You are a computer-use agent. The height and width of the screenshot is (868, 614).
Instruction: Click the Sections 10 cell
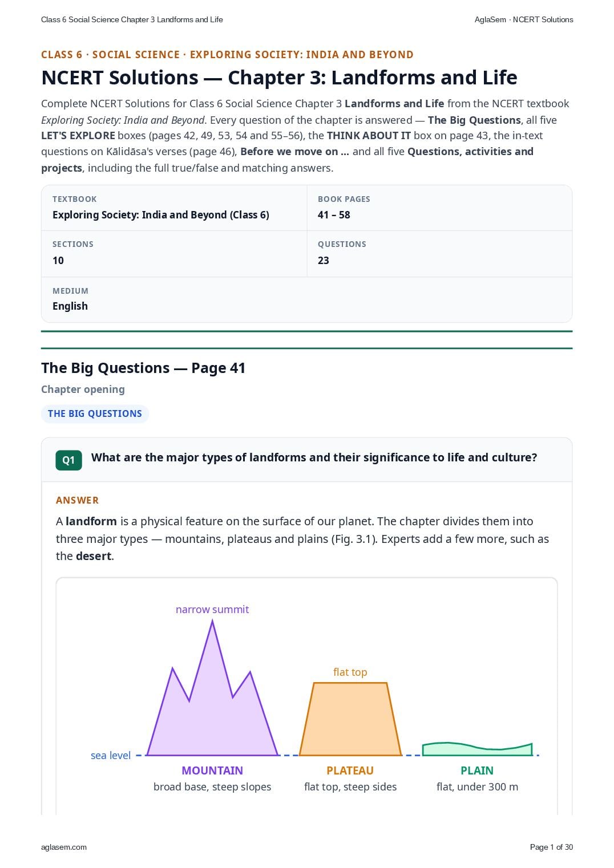coord(174,254)
